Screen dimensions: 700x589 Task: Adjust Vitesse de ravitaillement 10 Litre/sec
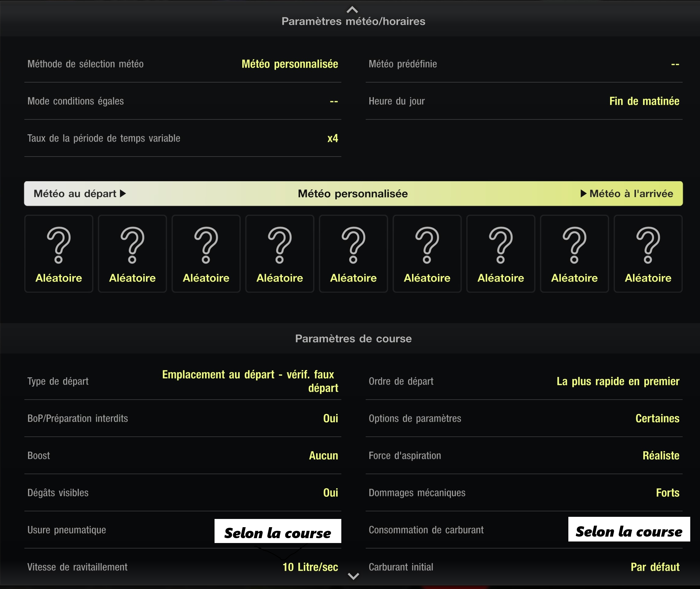(310, 567)
